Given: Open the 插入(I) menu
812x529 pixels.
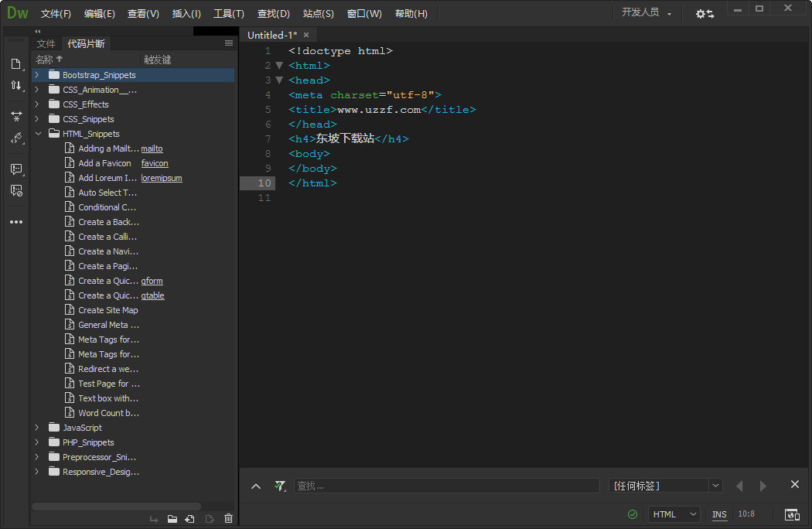Looking at the screenshot, I should pos(186,14).
